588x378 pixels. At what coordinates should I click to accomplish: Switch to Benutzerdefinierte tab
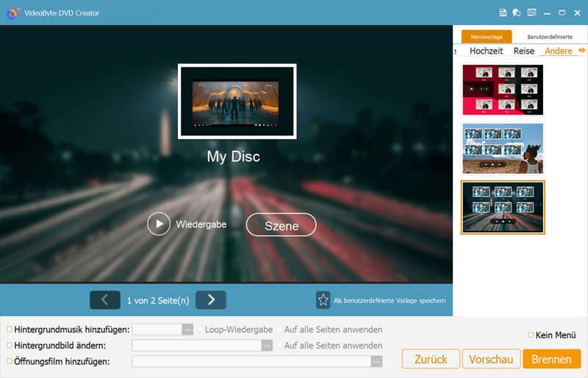[551, 37]
